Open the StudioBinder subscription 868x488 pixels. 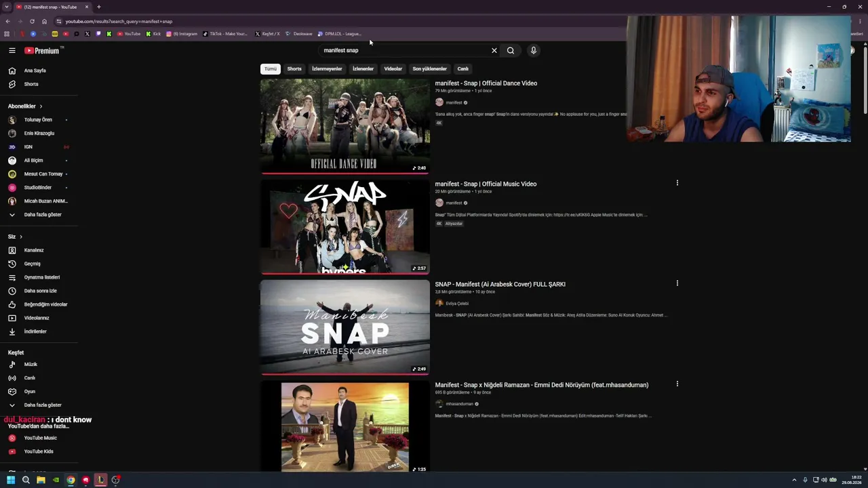(x=39, y=188)
